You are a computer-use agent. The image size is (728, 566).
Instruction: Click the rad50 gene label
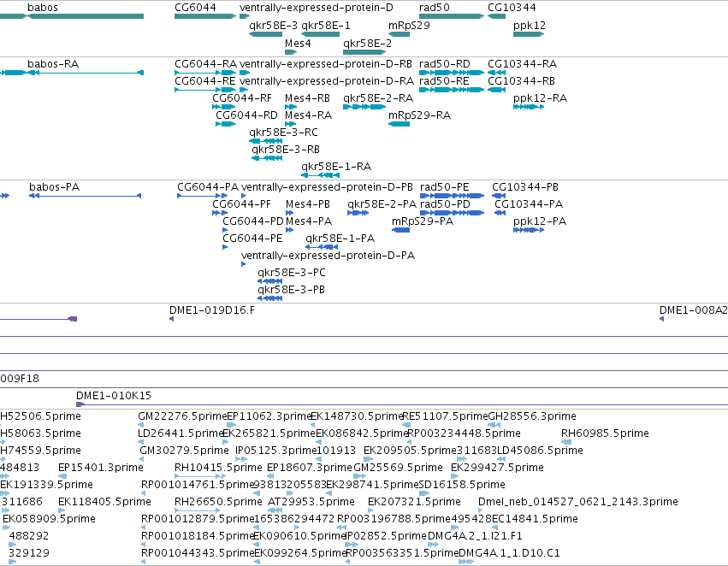coord(434,8)
